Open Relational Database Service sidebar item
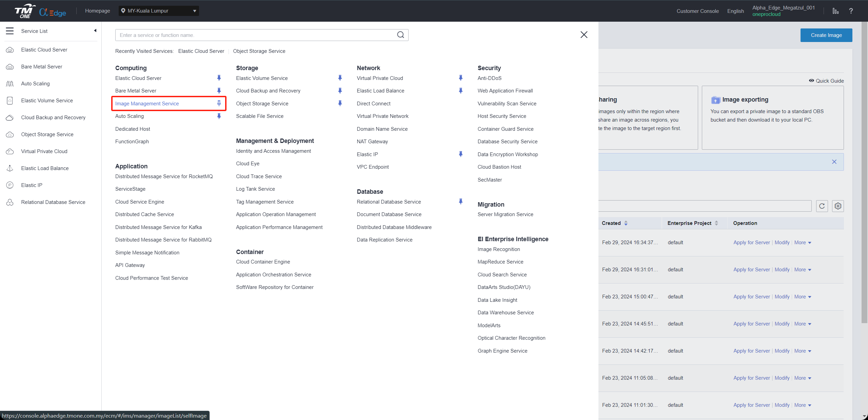 tap(53, 202)
